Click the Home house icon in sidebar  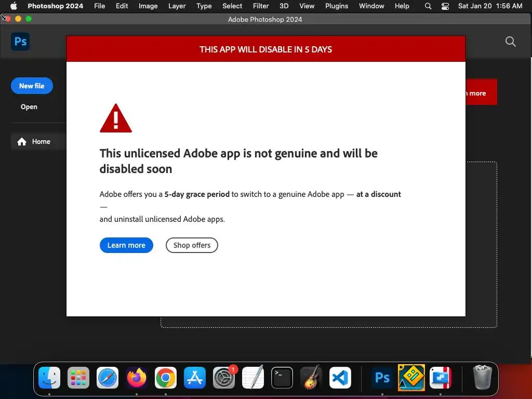(22, 141)
